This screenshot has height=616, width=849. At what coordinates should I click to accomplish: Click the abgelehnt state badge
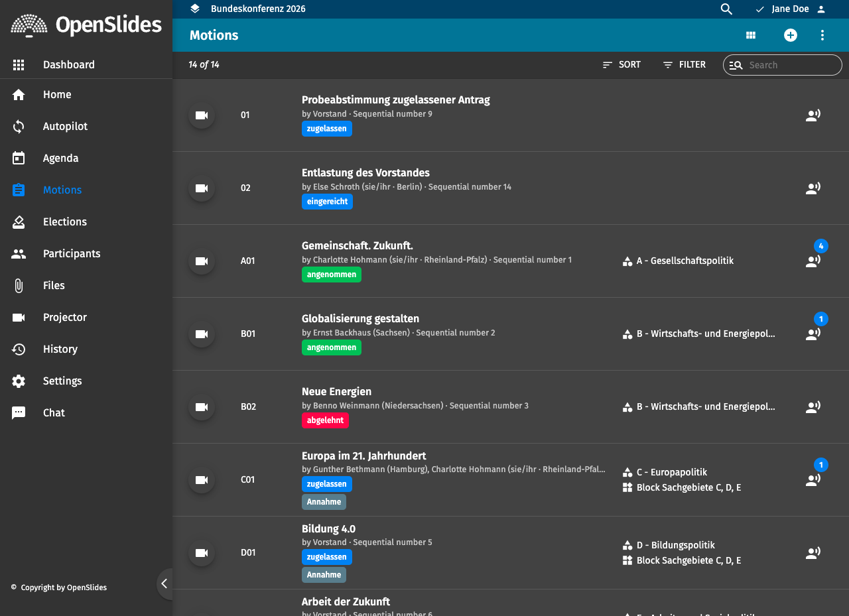pyautogui.click(x=325, y=420)
